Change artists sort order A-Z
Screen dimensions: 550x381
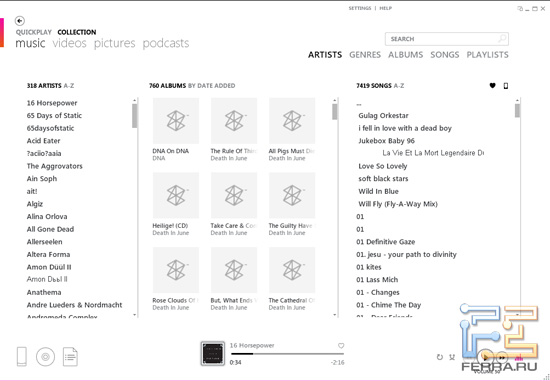(69, 86)
